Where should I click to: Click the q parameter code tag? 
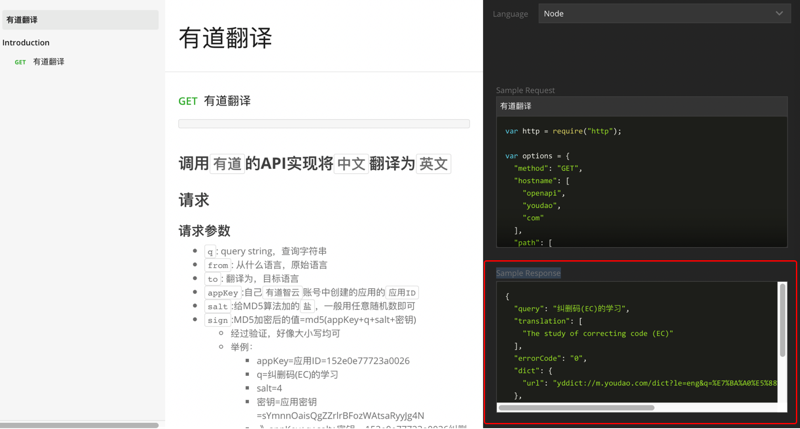point(210,251)
